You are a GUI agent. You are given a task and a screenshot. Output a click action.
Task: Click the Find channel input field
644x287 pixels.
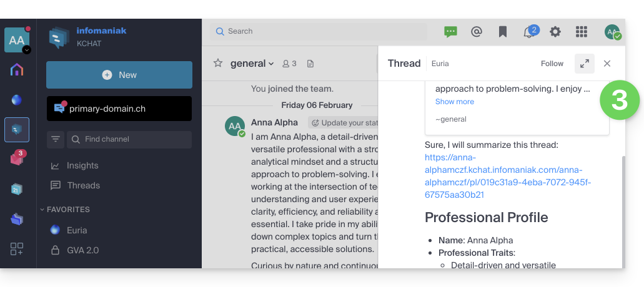(134, 139)
